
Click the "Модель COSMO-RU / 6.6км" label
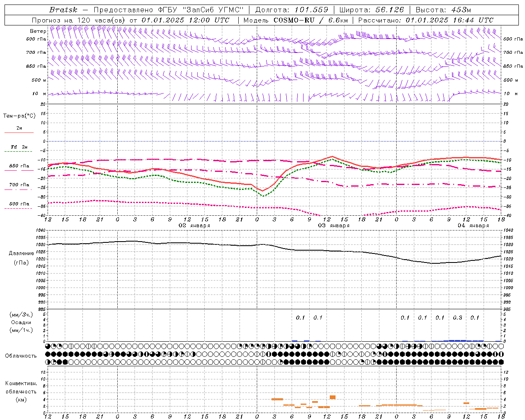[295, 20]
